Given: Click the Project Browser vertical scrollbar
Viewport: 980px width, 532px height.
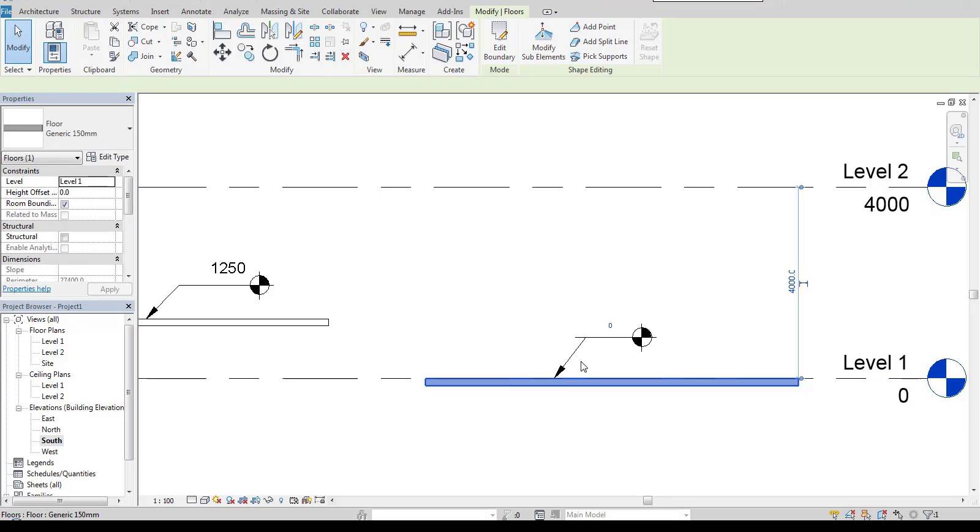Looking at the screenshot, I should [129, 392].
